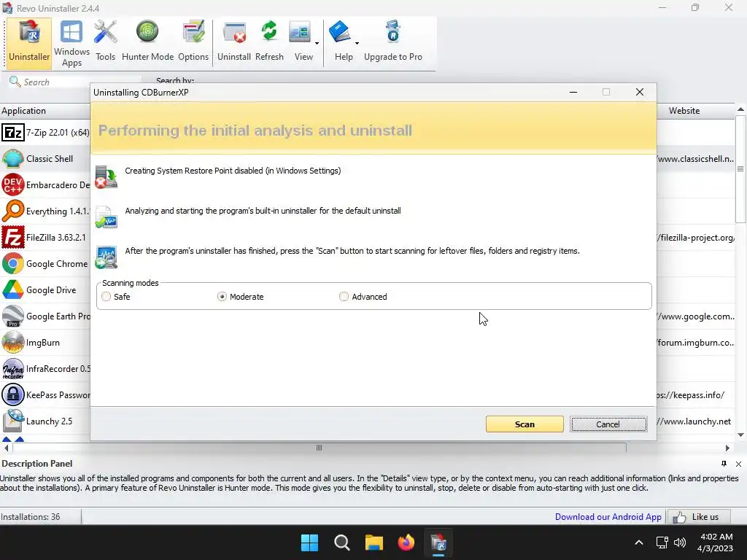Click the leftover scan step icon
This screenshot has height=560, width=747.
pos(107,257)
